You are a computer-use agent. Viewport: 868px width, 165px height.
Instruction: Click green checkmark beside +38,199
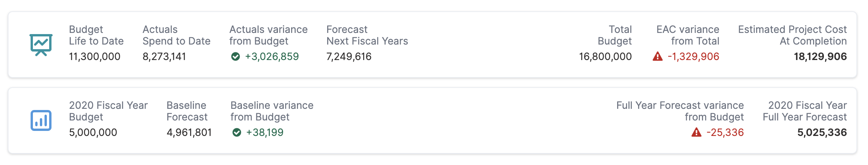pos(237,132)
